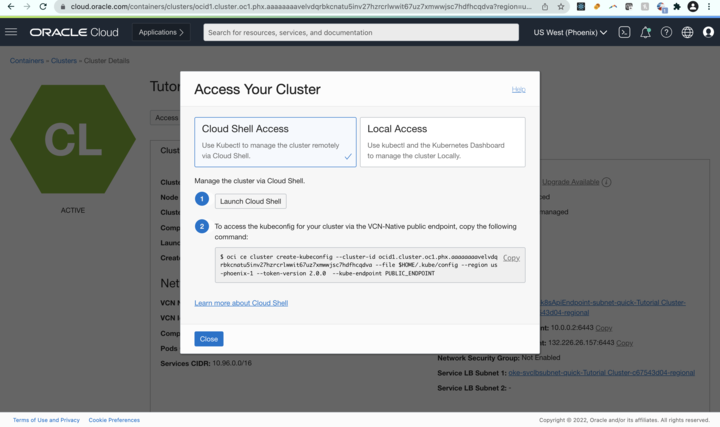Go back with browser back arrow

click(x=11, y=6)
